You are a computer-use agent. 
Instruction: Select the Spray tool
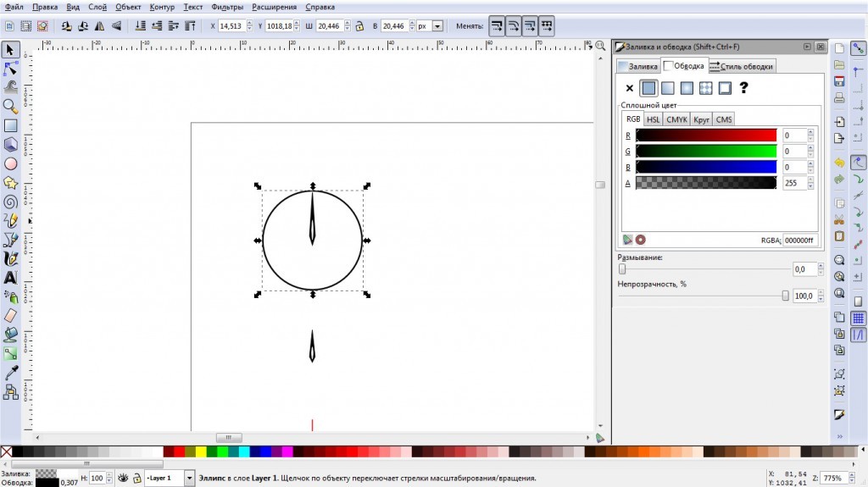point(10,296)
